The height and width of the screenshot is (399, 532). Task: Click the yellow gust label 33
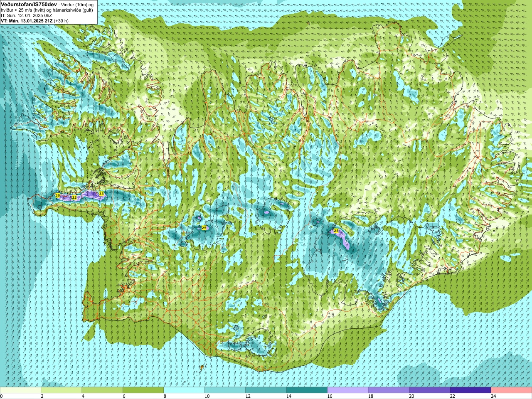tap(101, 194)
